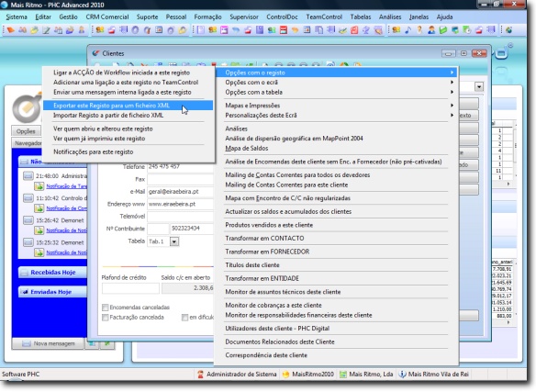The width and height of the screenshot is (536, 392).
Task: Click the envelope icon of the 11:10:42 message
Action: point(28,198)
